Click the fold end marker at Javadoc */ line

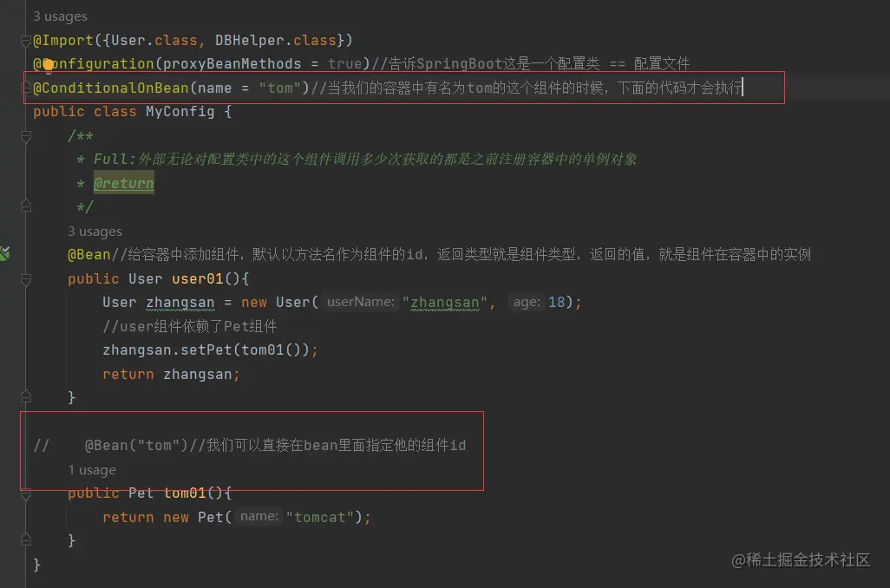pyautogui.click(x=25, y=206)
